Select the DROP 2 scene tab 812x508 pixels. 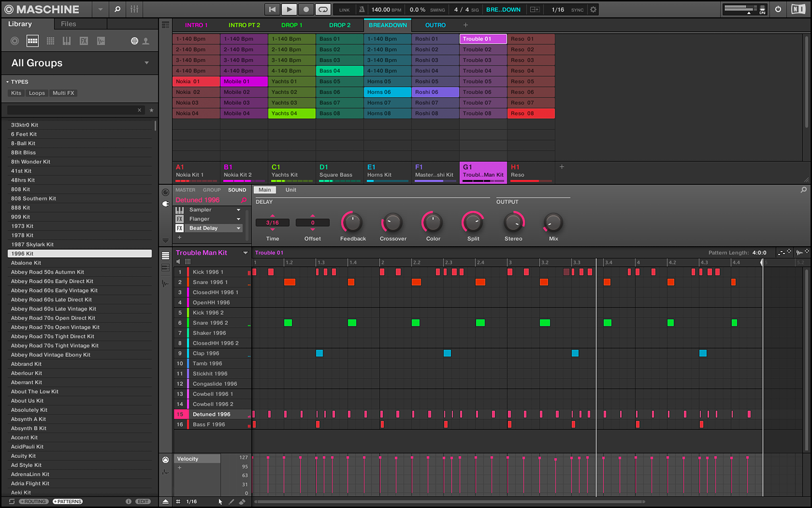[x=340, y=25]
